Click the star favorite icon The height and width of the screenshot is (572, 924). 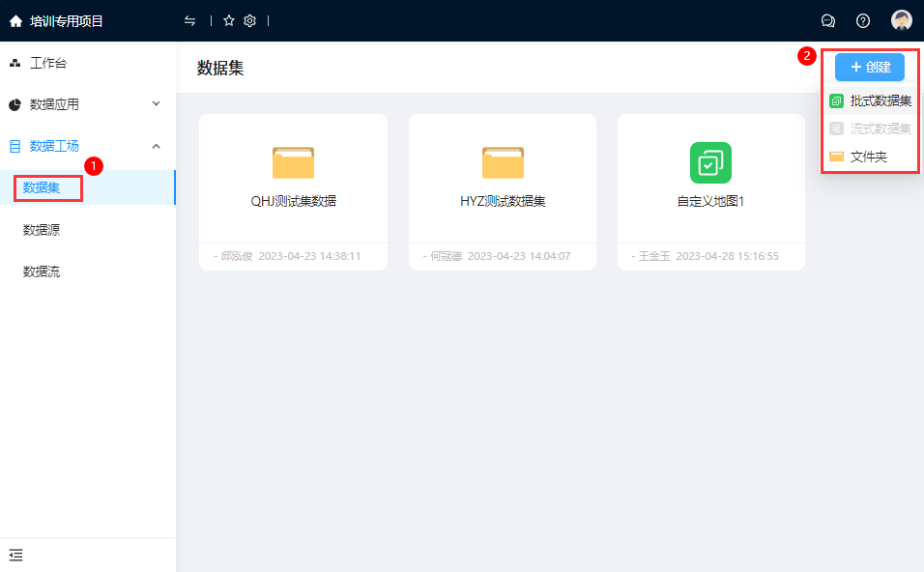(x=229, y=21)
